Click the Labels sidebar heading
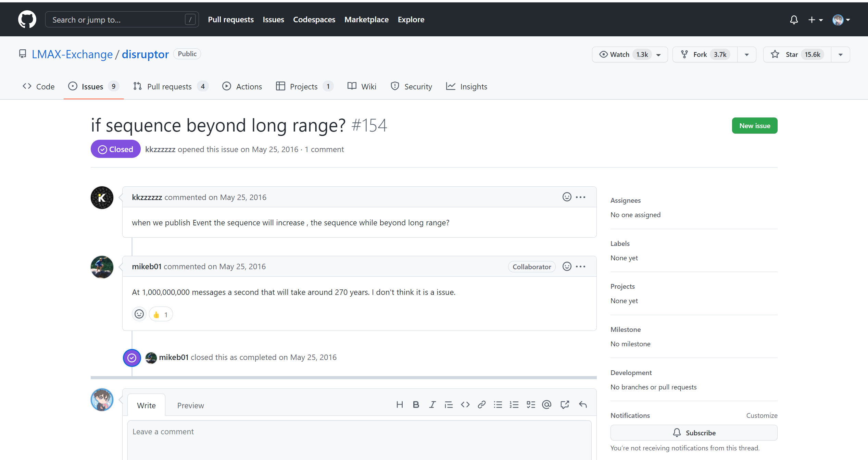Image resolution: width=868 pixels, height=460 pixels. coord(620,244)
